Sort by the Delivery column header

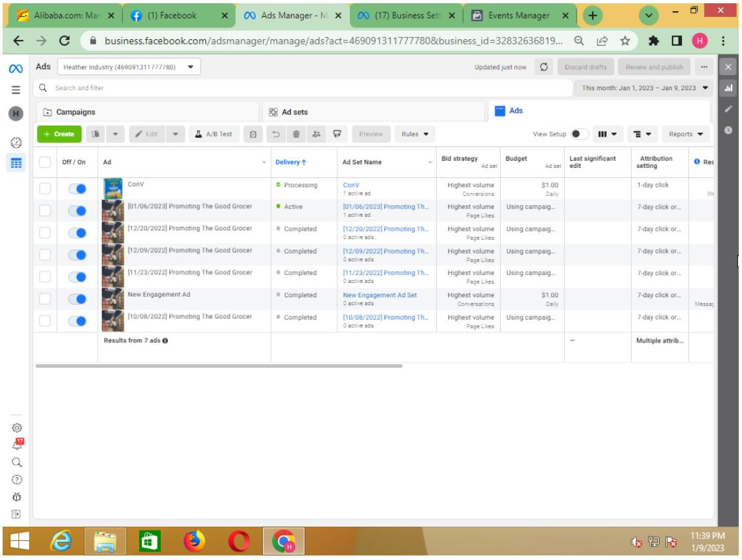point(290,162)
